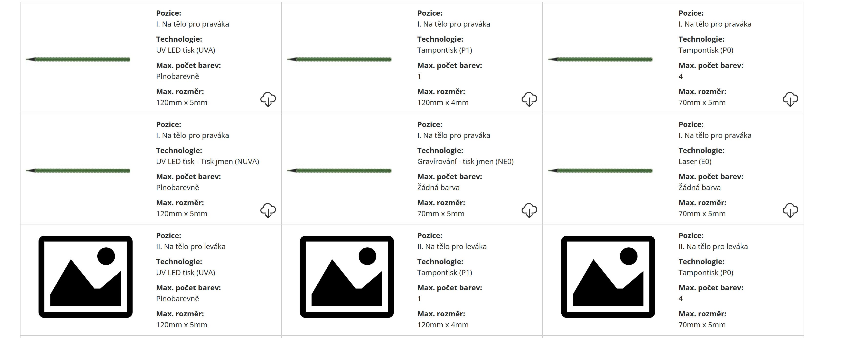Click "II. Na tělo pro leváka" in Tampontisk (P1) card
This screenshot has width=868, height=338.
(452, 247)
